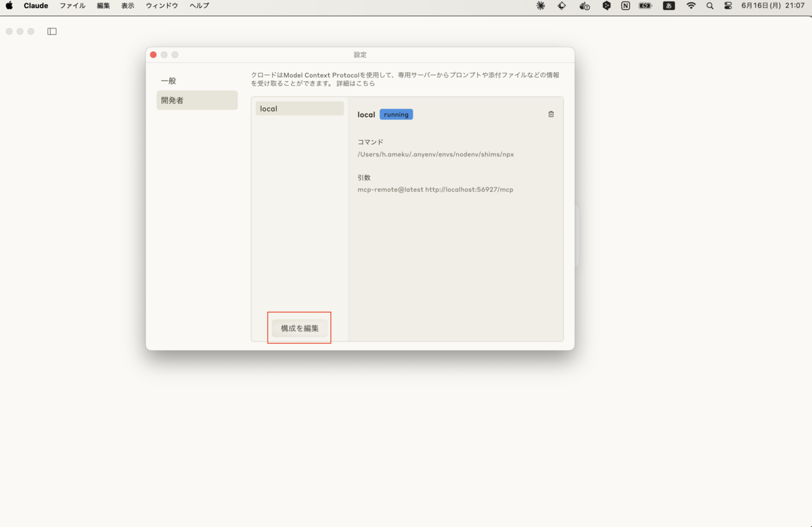812x527 pixels.
Task: Close the 設定 window with the red button
Action: point(153,55)
